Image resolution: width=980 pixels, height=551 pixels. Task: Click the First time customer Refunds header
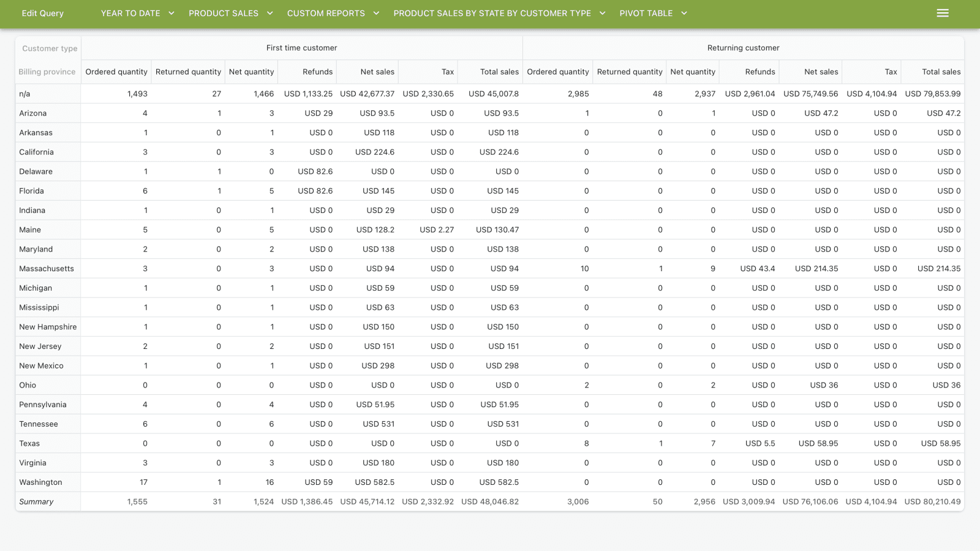[x=317, y=72]
